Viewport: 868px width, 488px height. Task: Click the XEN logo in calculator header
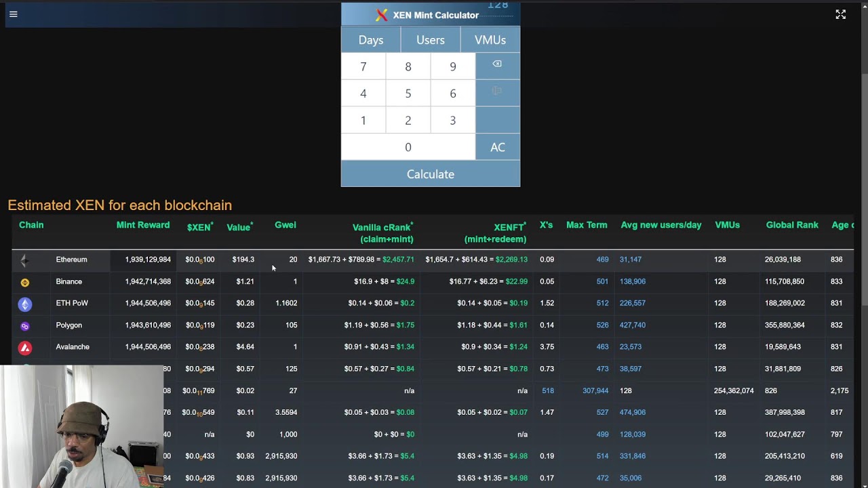pos(382,15)
